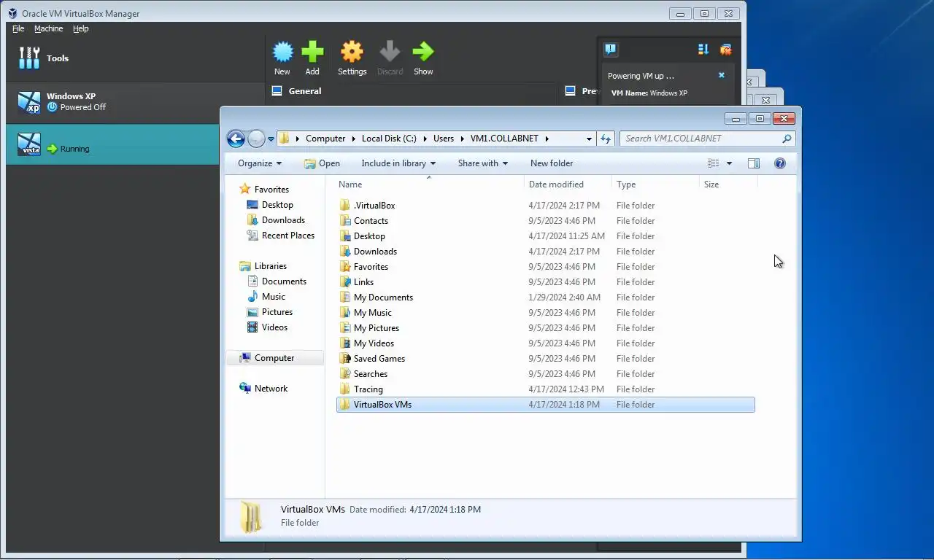Open the File menu in VirtualBox

(x=18, y=28)
